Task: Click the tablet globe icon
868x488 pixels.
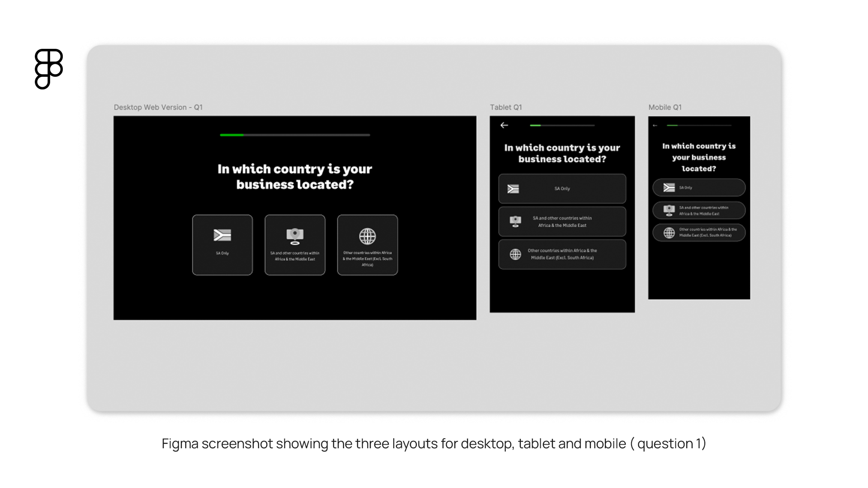Action: pyautogui.click(x=515, y=254)
